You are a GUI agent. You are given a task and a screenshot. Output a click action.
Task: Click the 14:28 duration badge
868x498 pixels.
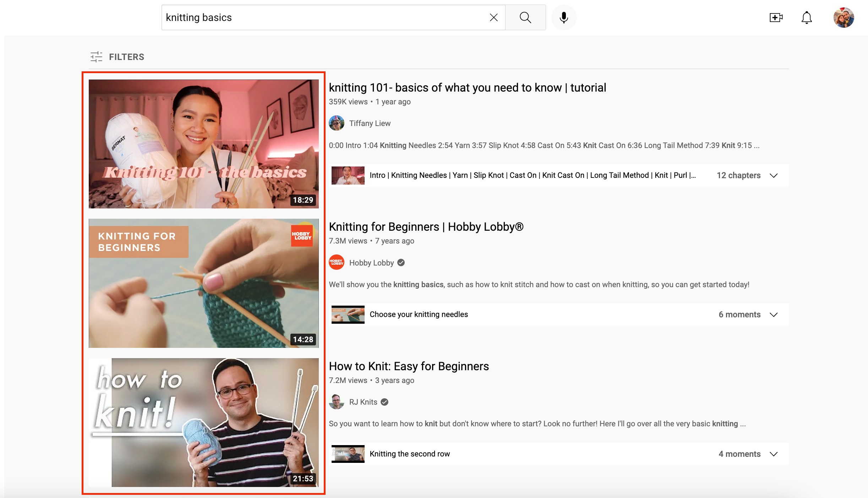(303, 340)
